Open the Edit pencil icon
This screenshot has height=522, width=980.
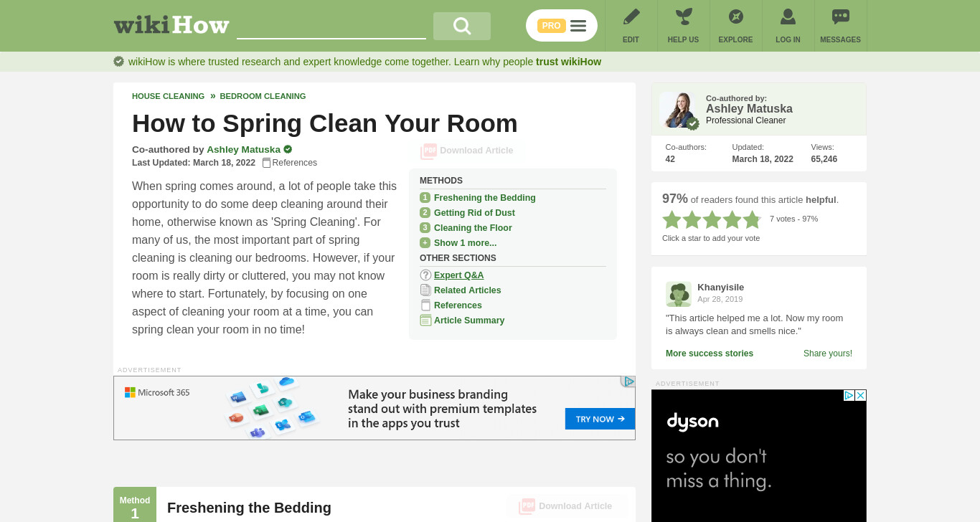[x=631, y=16]
